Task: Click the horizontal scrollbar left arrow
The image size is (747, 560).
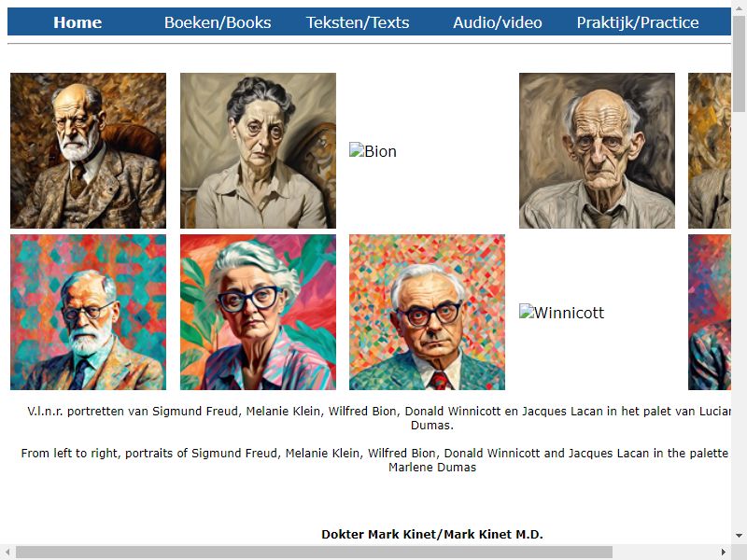Action: click(7, 553)
